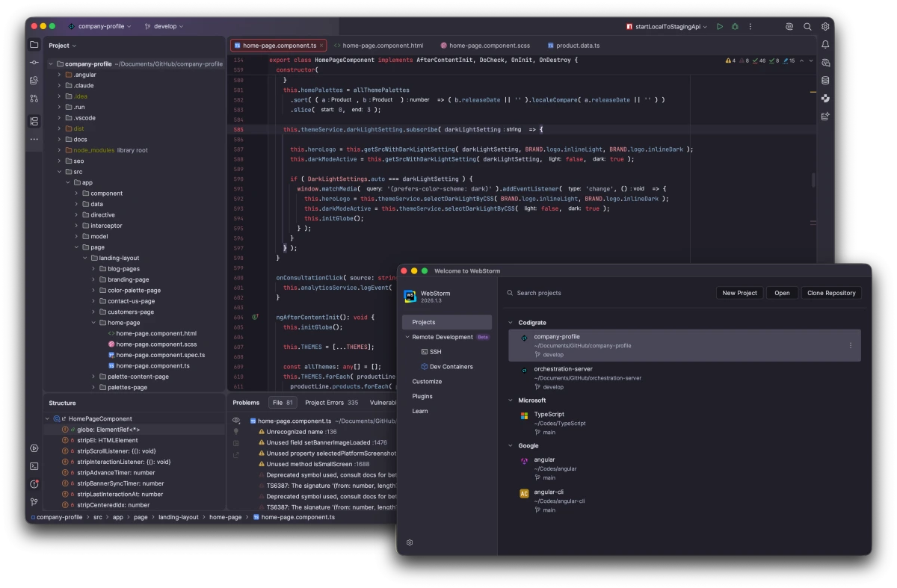Viewport: 897px width, 588px height.
Task: Open the Pull Requests tool window icon
Action: (34, 98)
